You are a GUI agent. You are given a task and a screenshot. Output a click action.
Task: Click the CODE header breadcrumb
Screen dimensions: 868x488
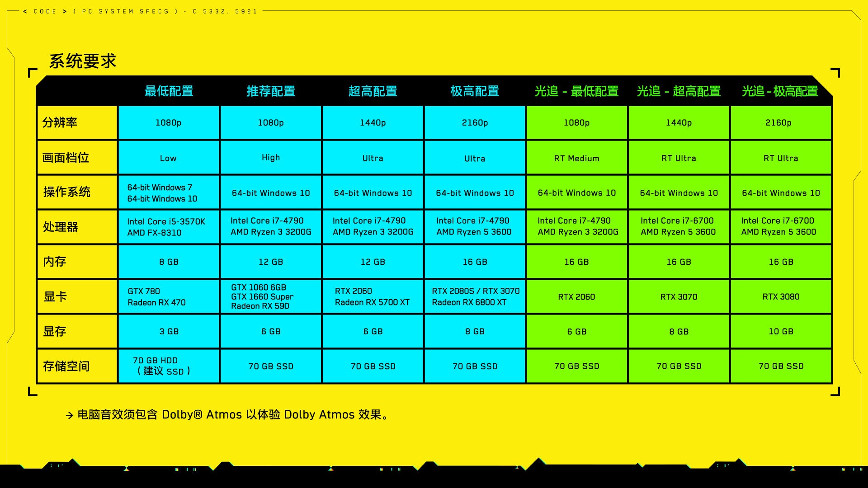point(45,7)
